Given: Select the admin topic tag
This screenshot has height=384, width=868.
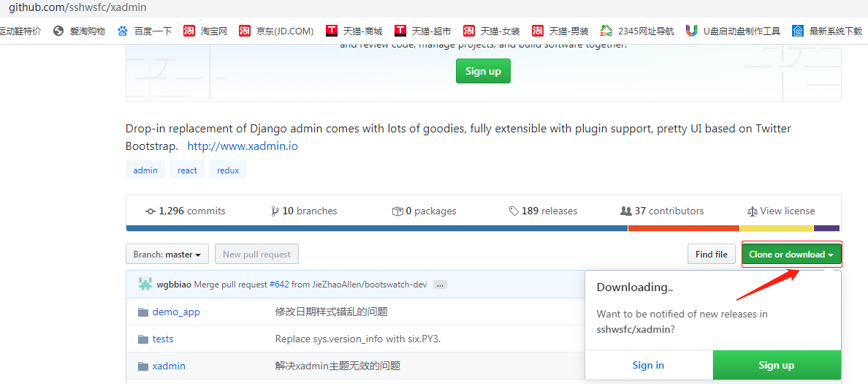Looking at the screenshot, I should click(x=145, y=170).
